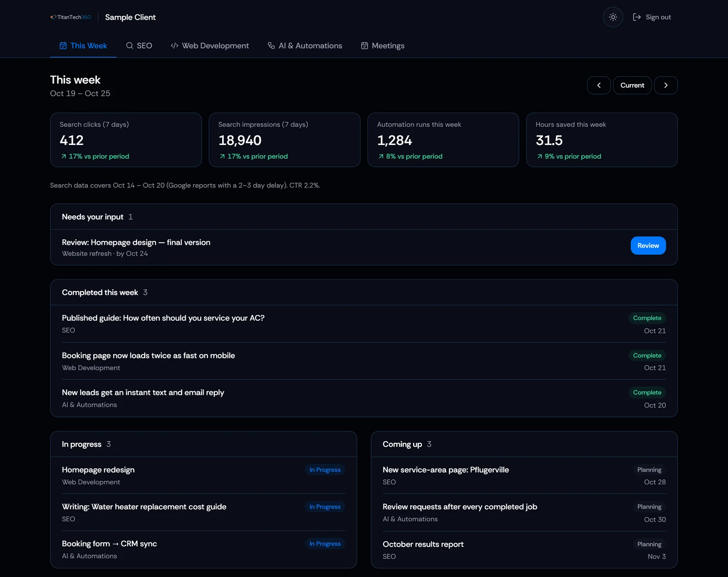Open the Meetings tab

(x=383, y=45)
